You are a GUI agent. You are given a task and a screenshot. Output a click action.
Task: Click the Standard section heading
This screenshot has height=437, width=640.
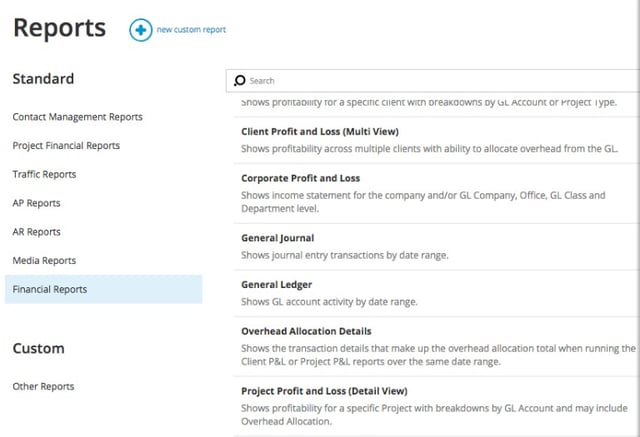[43, 79]
